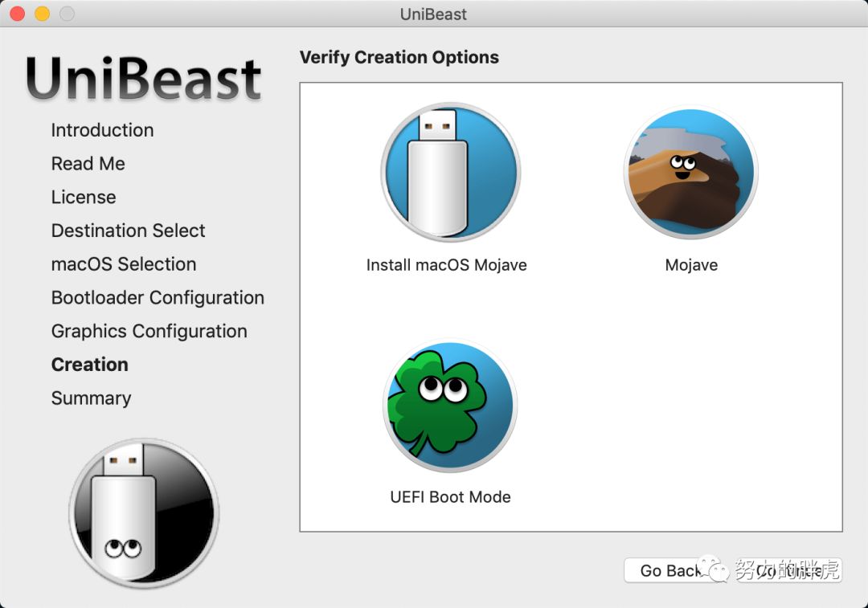
Task: Open the Graphics Configuration step
Action: click(149, 332)
